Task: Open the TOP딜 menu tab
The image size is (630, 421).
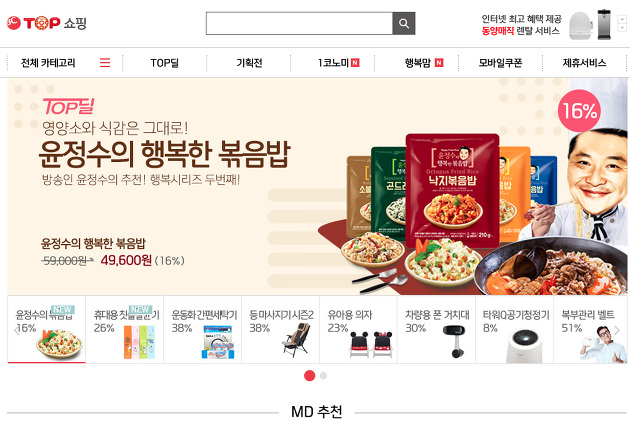Action: coord(164,63)
